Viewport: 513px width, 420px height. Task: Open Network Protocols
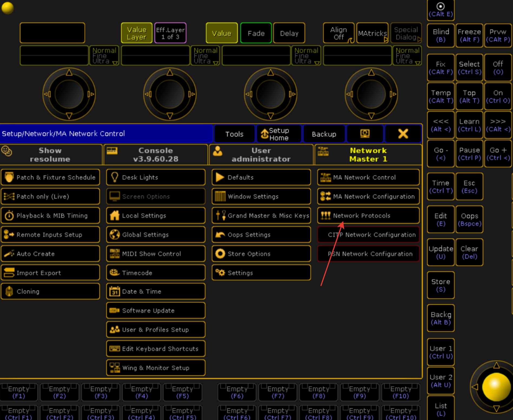point(368,216)
